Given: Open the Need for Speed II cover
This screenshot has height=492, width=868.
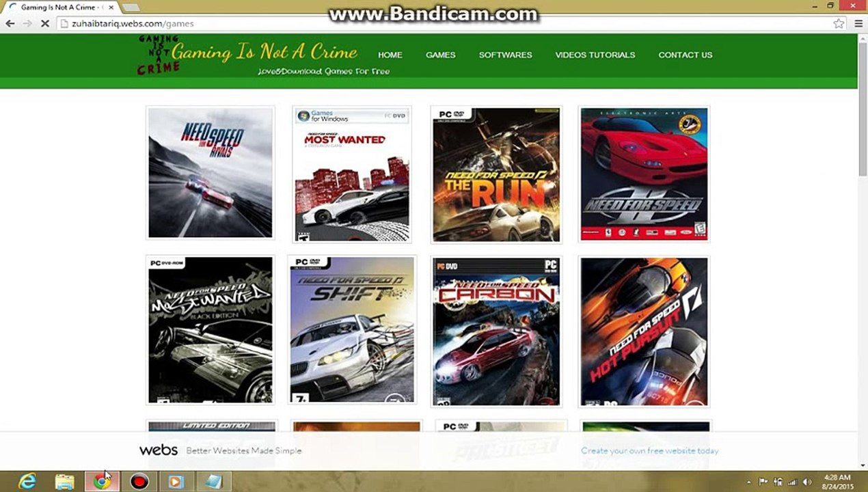Looking at the screenshot, I should (644, 174).
